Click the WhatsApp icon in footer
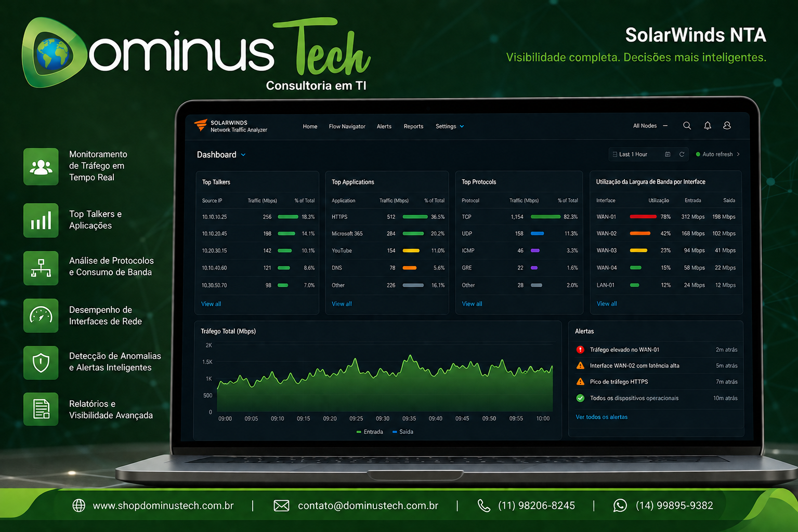 (620, 506)
